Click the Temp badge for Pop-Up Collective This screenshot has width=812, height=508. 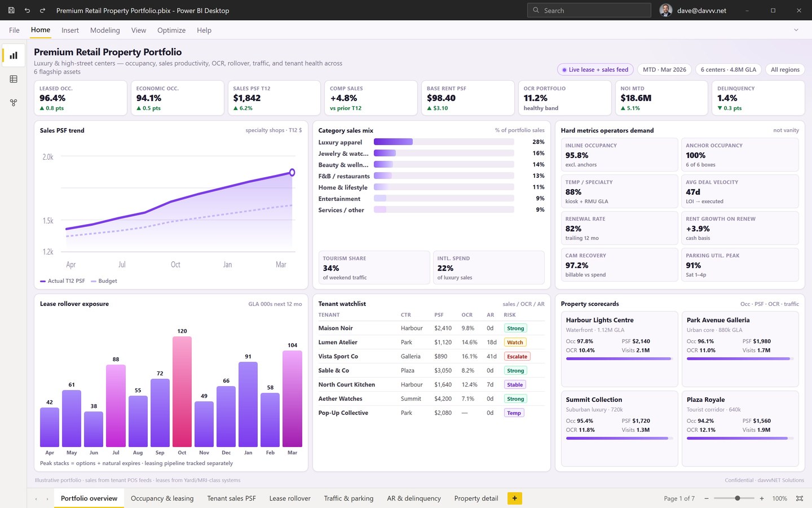[x=514, y=413]
